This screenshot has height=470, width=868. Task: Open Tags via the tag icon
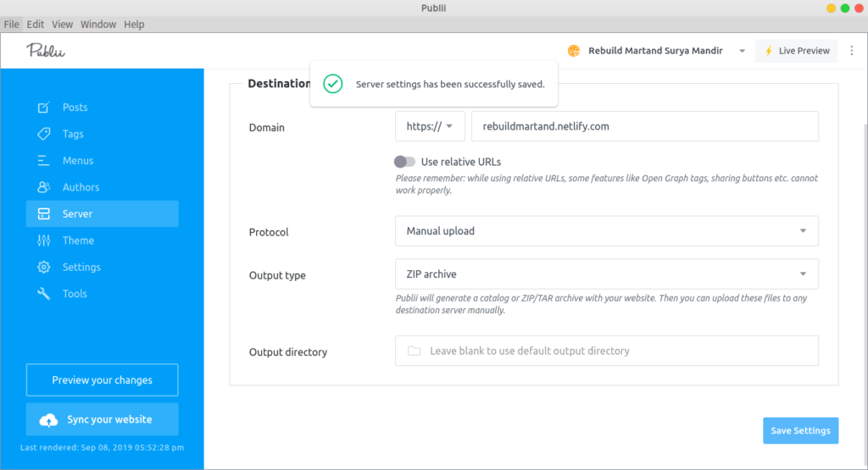(x=43, y=134)
